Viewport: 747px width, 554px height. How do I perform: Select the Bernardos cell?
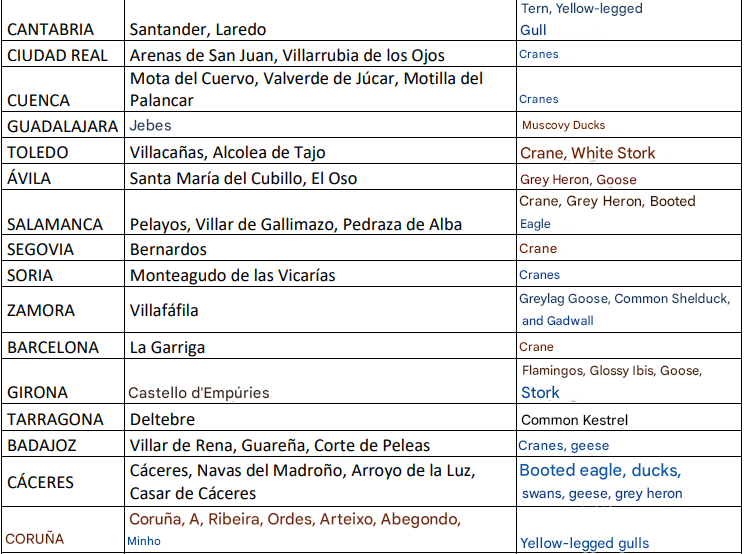(x=168, y=249)
